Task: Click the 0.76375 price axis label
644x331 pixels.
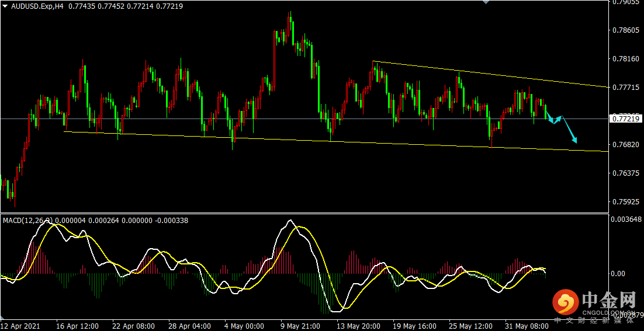Action: coord(624,174)
